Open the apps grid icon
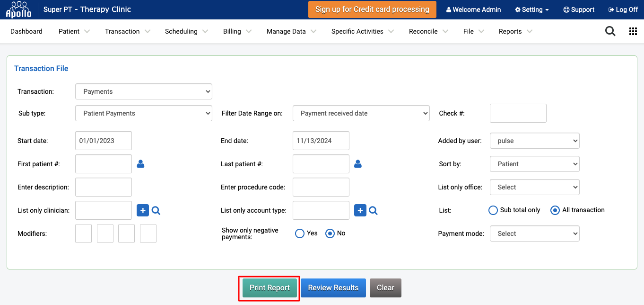The height and width of the screenshot is (305, 644). (633, 31)
